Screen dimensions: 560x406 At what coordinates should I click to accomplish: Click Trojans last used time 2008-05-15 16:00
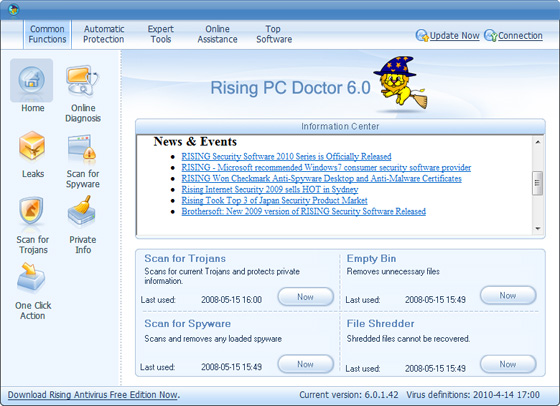pyautogui.click(x=231, y=300)
